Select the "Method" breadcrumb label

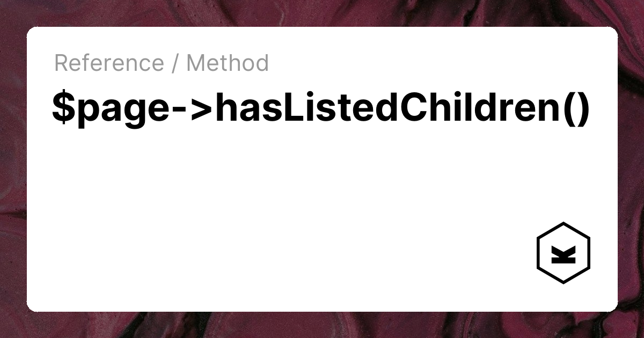(228, 63)
